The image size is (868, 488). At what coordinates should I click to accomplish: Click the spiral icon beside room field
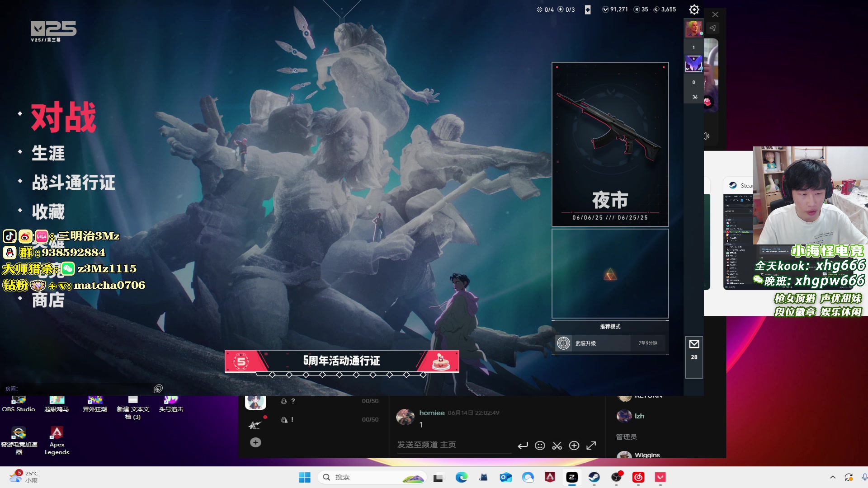point(158,389)
